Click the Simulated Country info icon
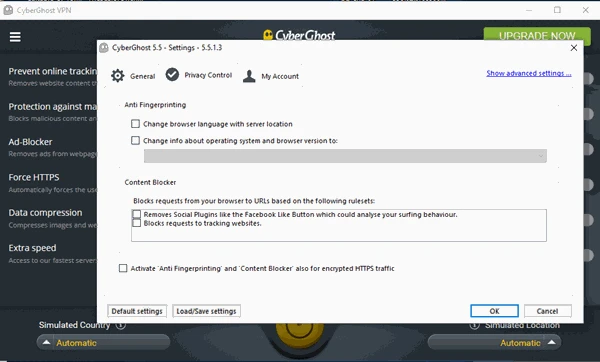This screenshot has width=600, height=362. [x=121, y=325]
